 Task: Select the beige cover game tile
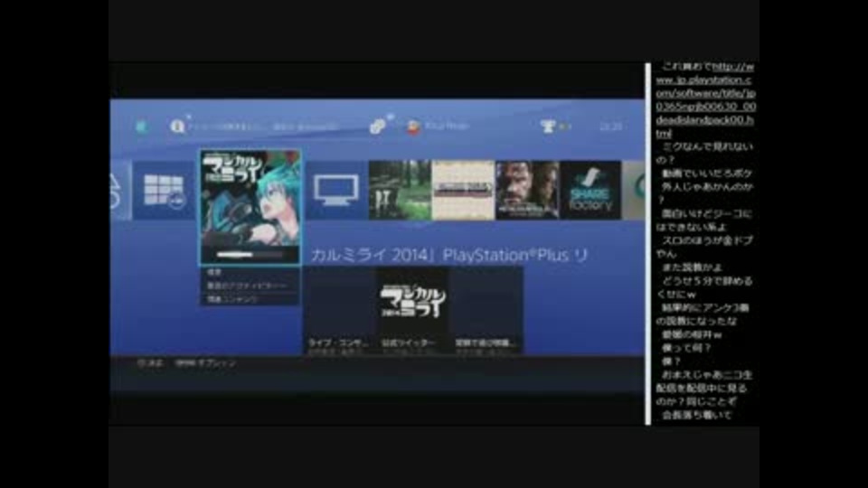[463, 191]
